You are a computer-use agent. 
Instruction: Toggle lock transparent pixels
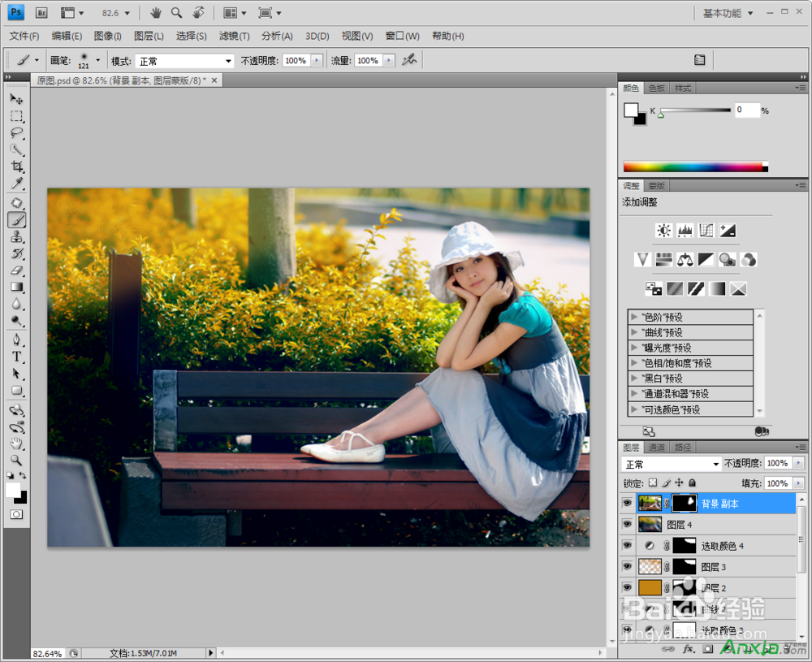pyautogui.click(x=653, y=482)
